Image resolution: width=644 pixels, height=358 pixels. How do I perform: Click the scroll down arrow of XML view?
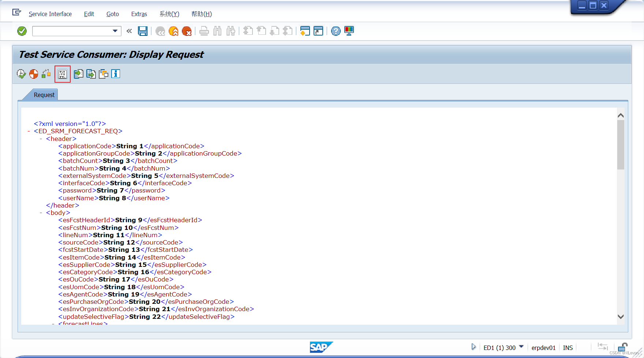621,317
